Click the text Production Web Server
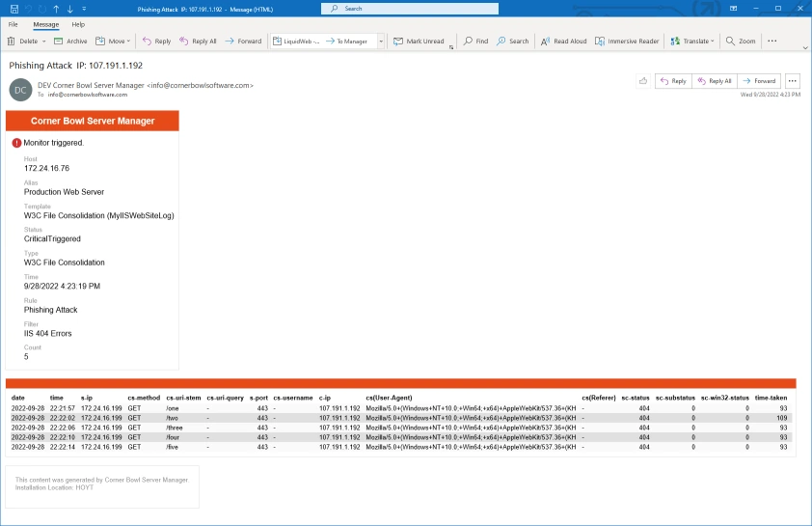Viewport: 812px width, 526px height. coord(65,192)
